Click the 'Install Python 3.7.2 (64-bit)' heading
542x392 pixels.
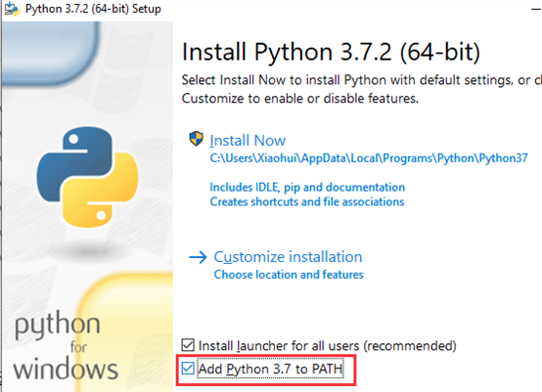click(x=331, y=52)
